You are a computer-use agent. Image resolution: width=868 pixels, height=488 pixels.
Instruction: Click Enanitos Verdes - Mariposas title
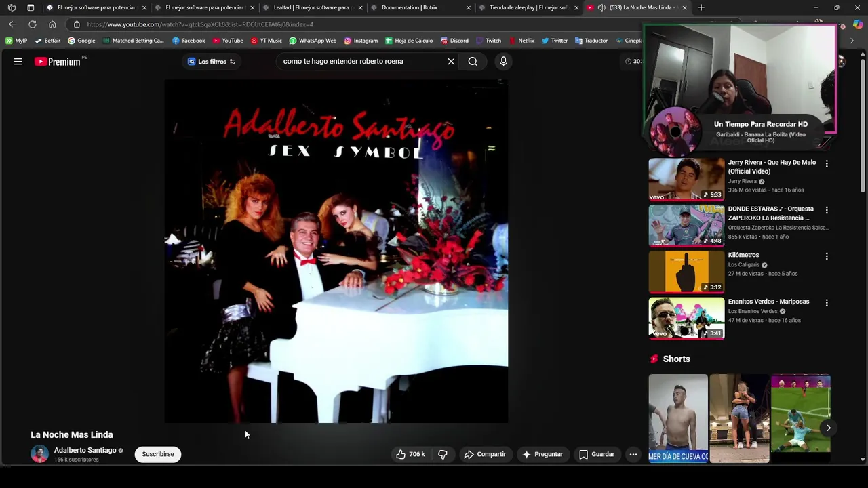tap(768, 302)
